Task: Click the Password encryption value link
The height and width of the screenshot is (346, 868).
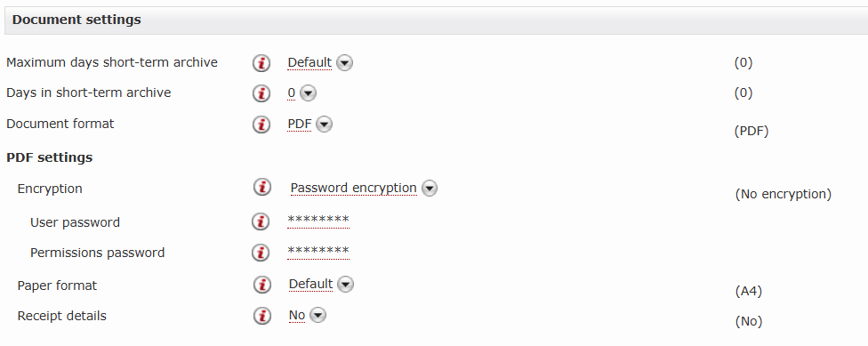Action: pyautogui.click(x=353, y=189)
